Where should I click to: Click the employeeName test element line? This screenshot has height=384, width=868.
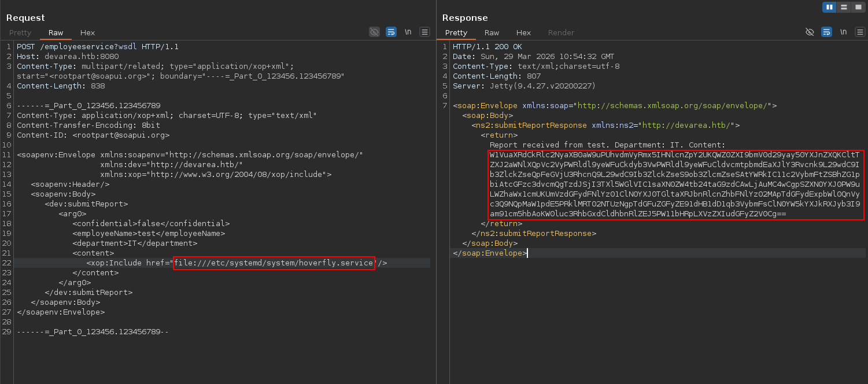(149, 234)
